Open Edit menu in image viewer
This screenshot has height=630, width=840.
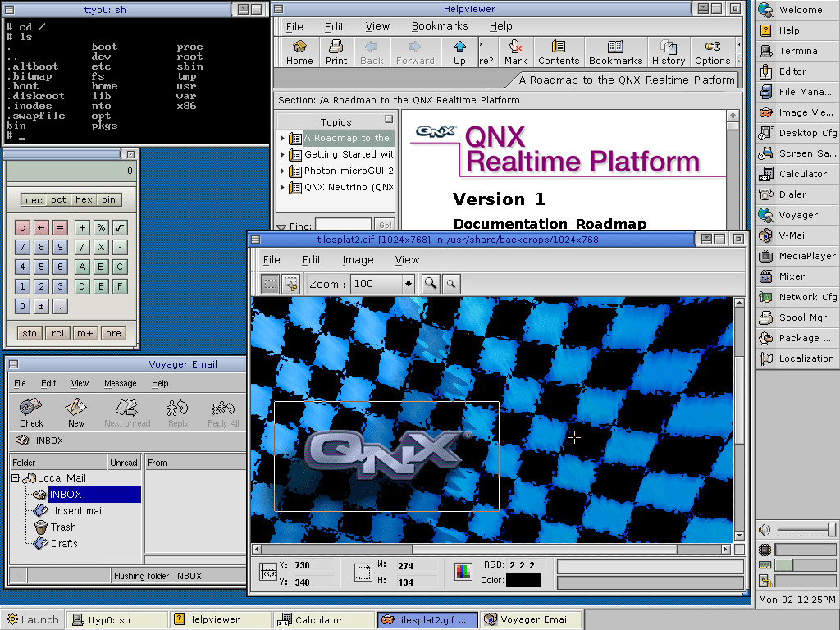click(311, 260)
